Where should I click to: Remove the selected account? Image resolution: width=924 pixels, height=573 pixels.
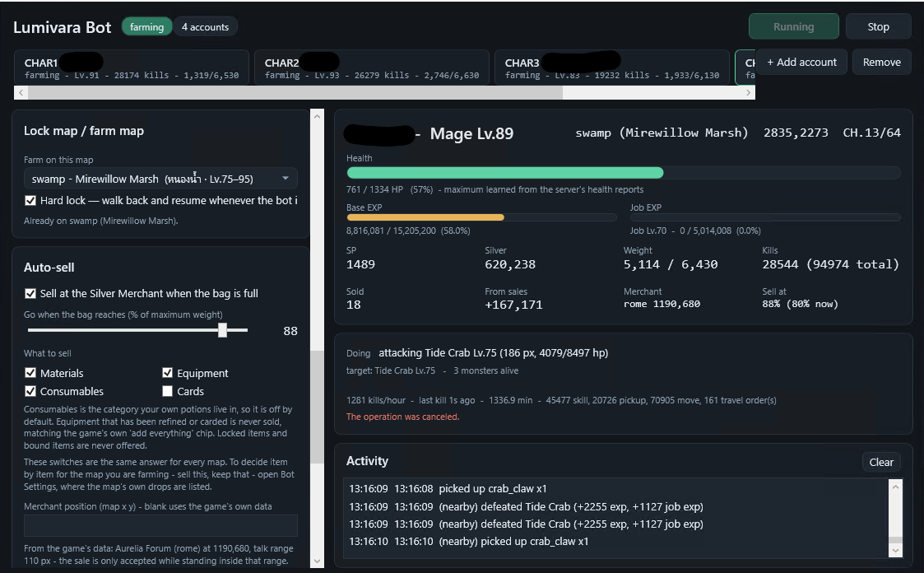point(881,62)
